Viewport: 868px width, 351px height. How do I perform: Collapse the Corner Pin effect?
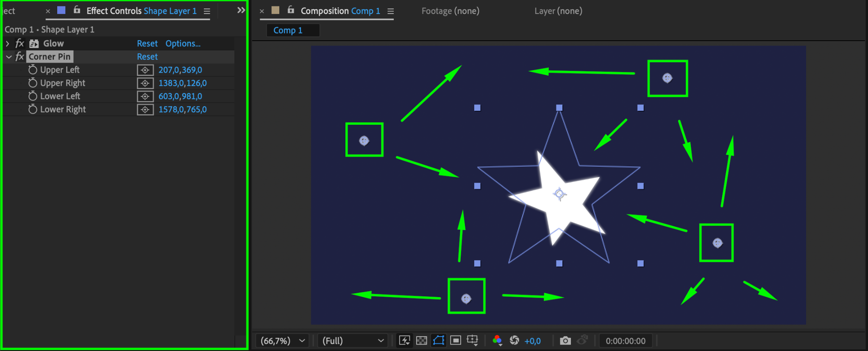8,56
